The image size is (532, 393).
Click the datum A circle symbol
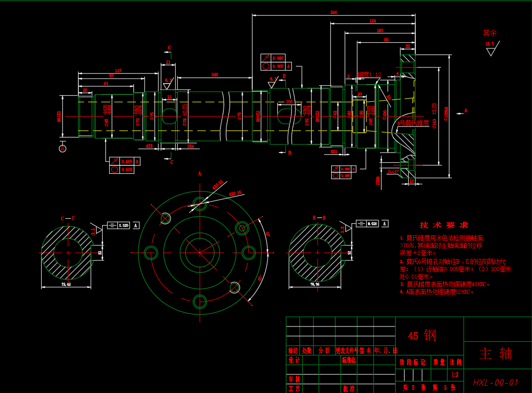tap(62, 148)
